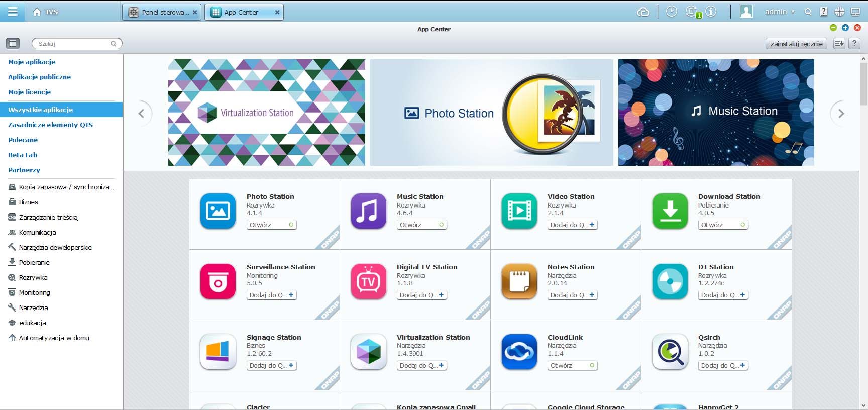Click the Download Station app icon
The width and height of the screenshot is (868, 410).
pos(670,211)
